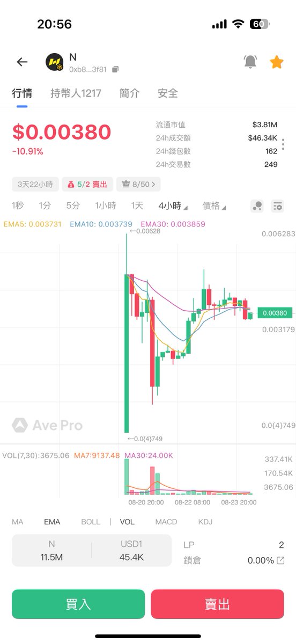Enable the EMA indicator
The image size is (296, 644).
point(52,522)
